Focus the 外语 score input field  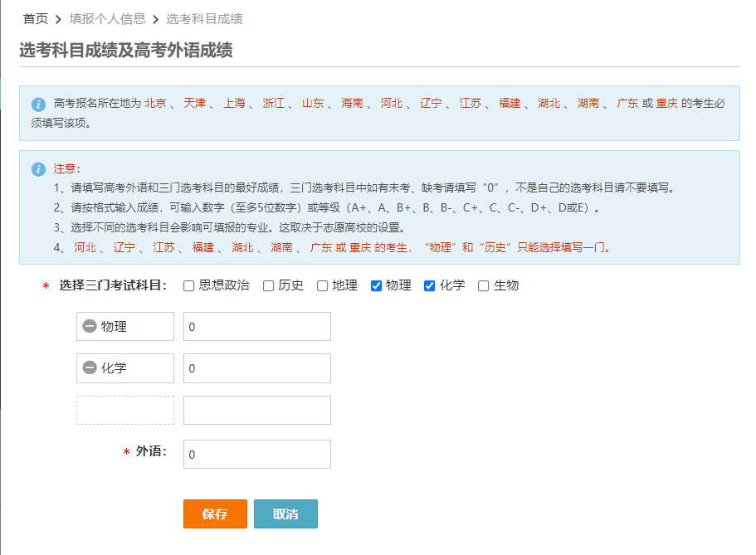click(x=256, y=454)
